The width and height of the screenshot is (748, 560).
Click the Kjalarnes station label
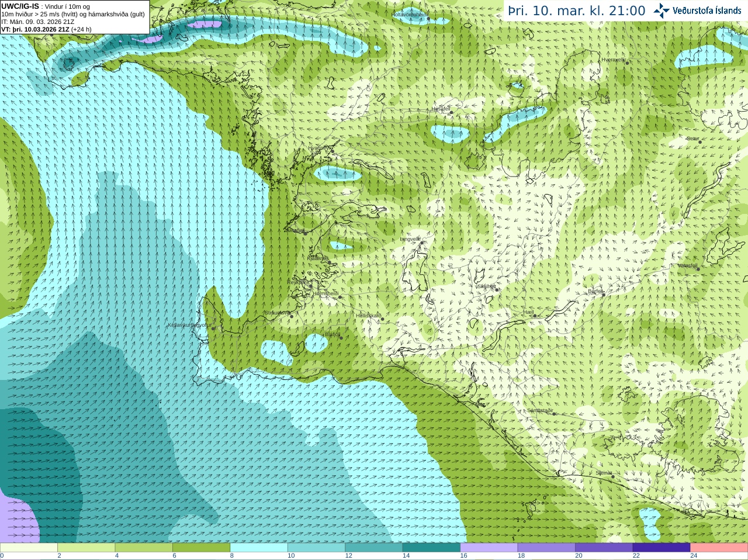[318, 258]
